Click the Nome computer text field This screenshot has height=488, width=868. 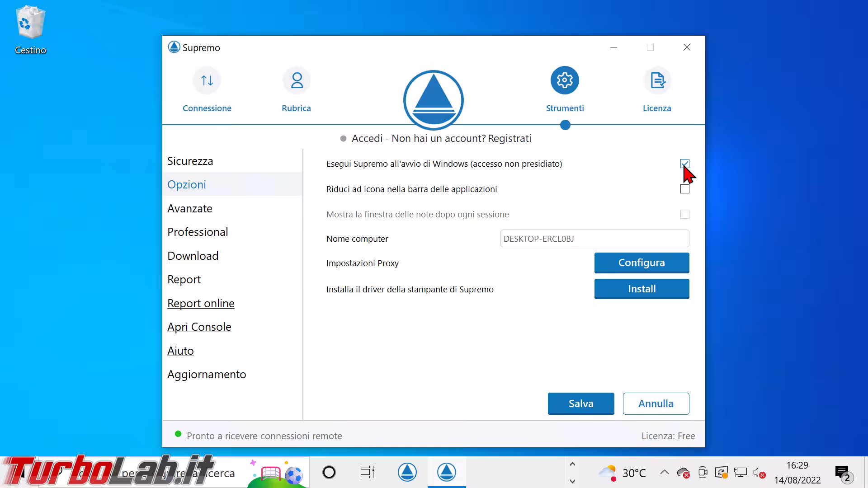click(594, 239)
